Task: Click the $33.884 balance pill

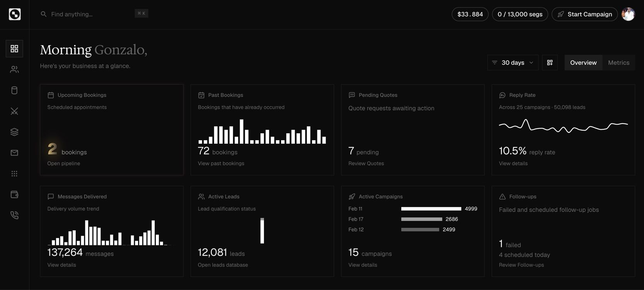Action: click(x=470, y=14)
